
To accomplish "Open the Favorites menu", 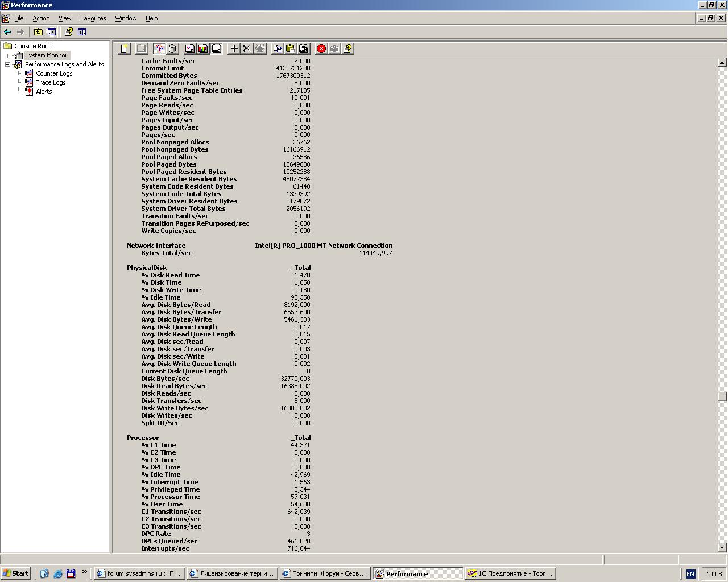I will 93,18.
